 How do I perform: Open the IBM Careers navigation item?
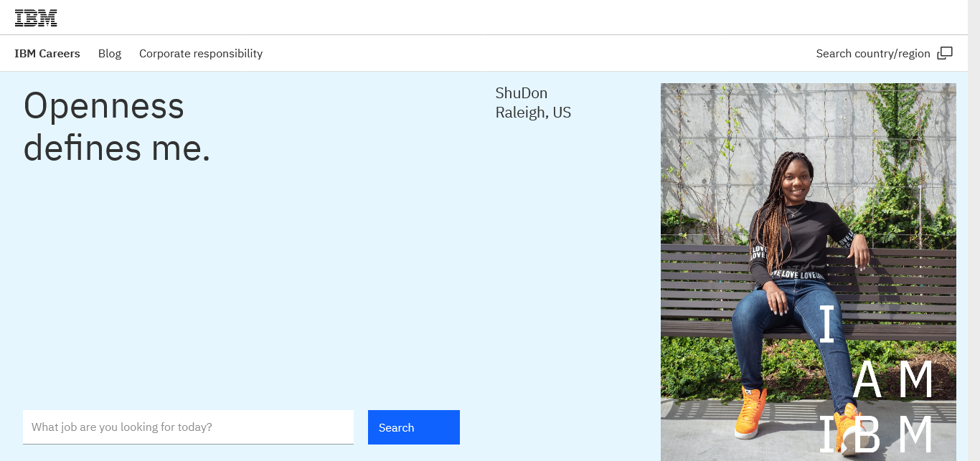click(47, 54)
